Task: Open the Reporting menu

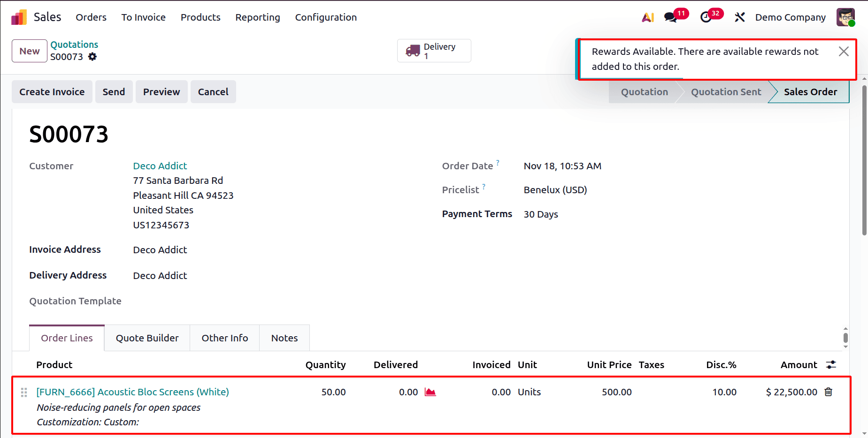Action: point(257,17)
